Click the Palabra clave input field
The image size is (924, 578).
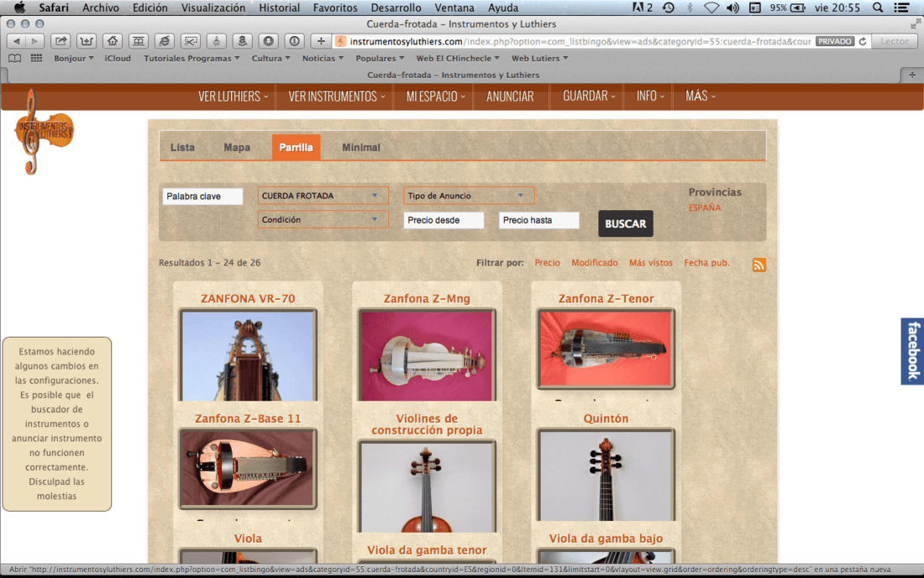coord(202,197)
